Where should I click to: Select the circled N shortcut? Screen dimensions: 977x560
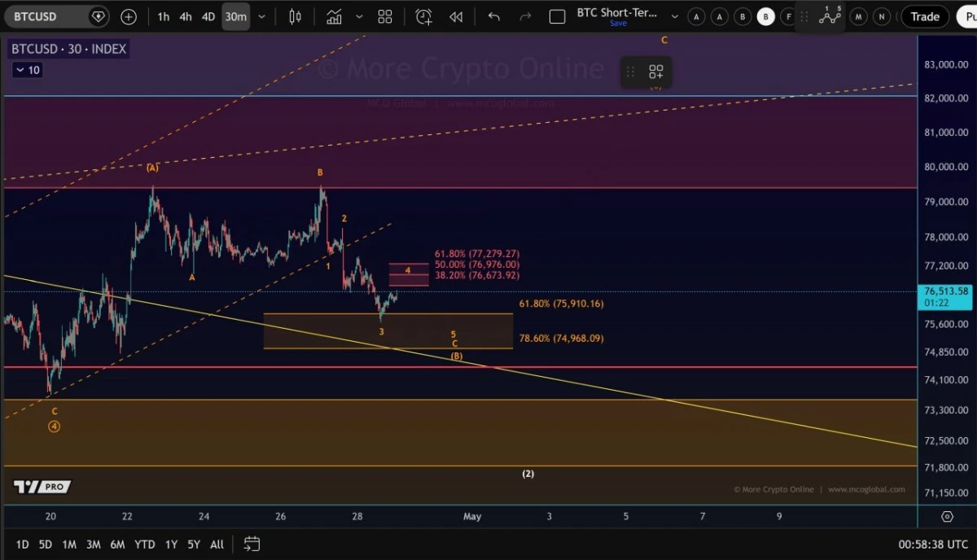[x=882, y=16]
